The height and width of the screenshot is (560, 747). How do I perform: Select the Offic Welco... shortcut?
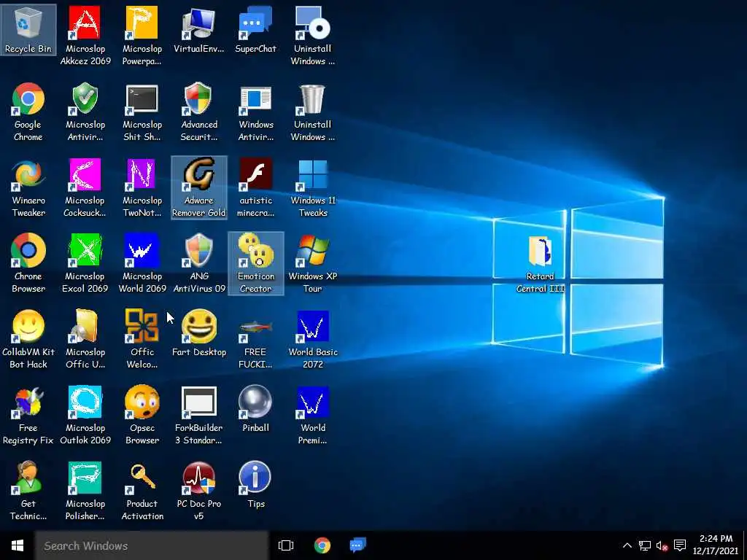click(x=142, y=339)
